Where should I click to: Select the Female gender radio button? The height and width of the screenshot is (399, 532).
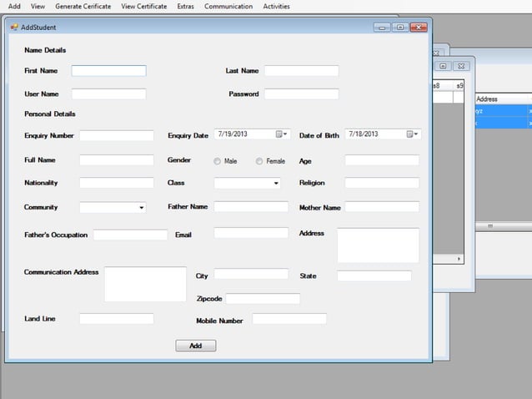[x=259, y=161]
